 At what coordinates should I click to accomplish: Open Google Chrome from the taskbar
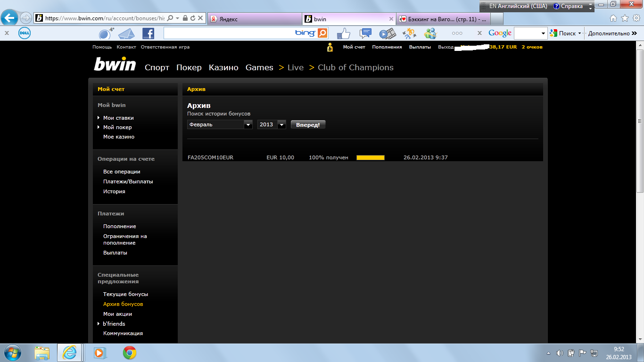point(130,353)
